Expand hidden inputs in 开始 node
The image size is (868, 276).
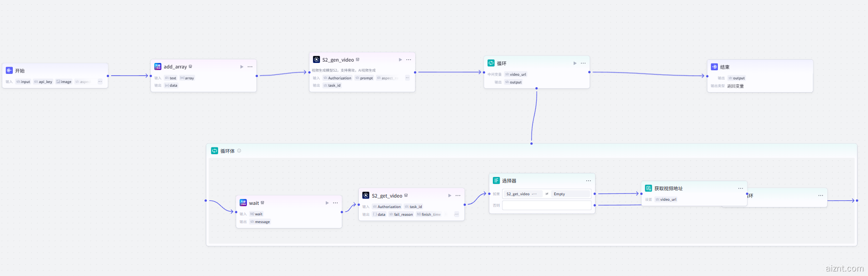[100, 82]
